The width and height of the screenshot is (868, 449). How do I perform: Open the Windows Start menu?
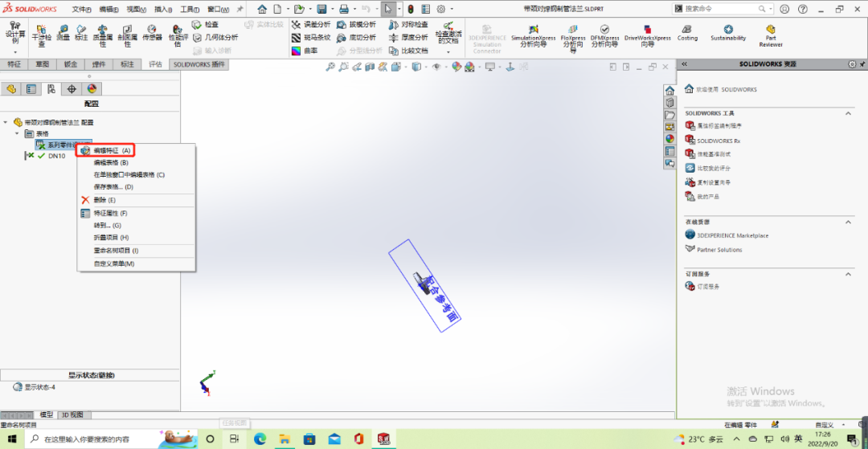coord(12,439)
